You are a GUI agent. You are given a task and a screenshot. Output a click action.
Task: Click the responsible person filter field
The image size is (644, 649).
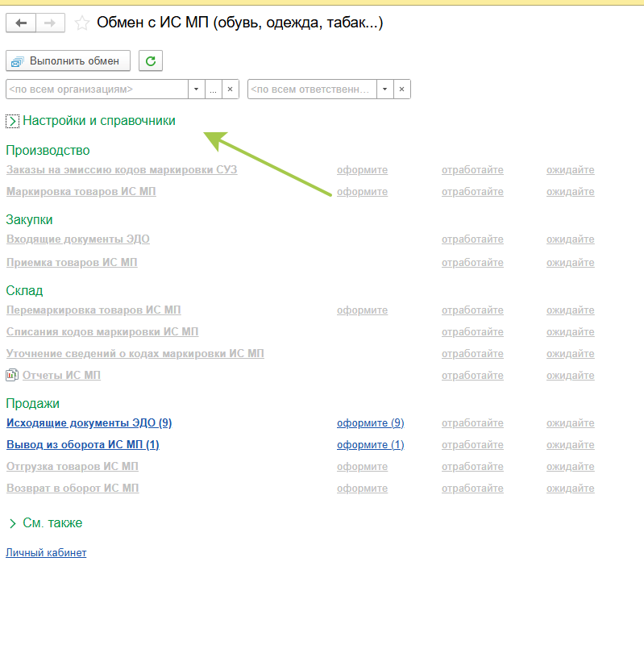pos(312,89)
